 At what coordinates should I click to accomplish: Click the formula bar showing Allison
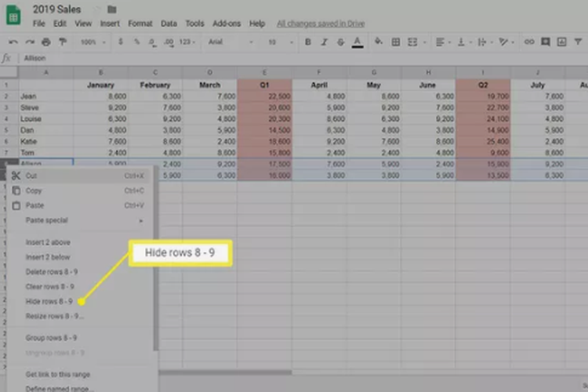click(303, 58)
